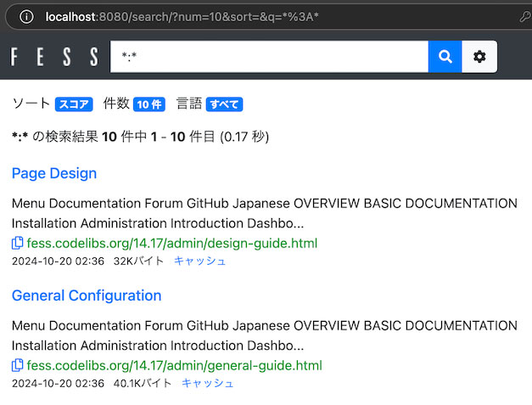Open fess.codelibs.org design-guide.html link

(172, 243)
